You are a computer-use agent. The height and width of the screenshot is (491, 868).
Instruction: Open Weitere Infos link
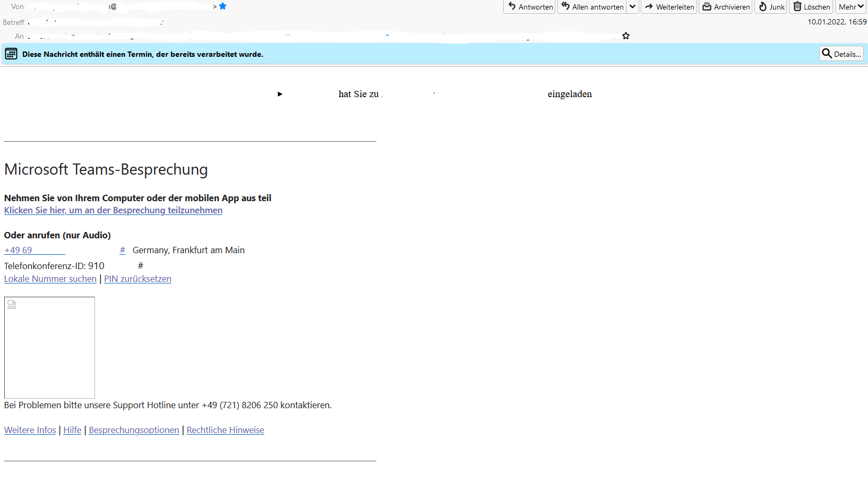tap(30, 430)
